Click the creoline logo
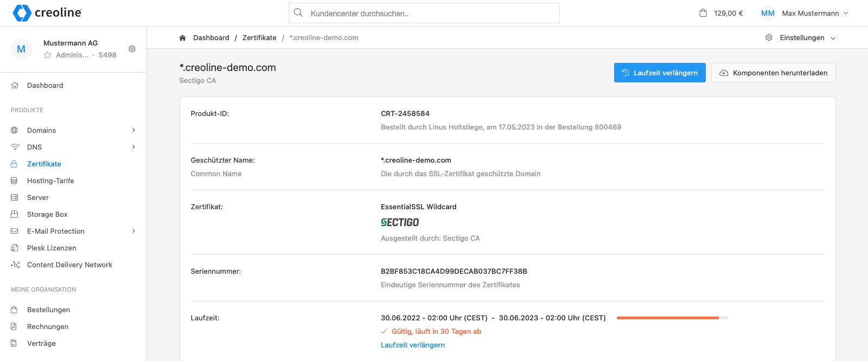Screen dimensions: 868x361 point(47,12)
